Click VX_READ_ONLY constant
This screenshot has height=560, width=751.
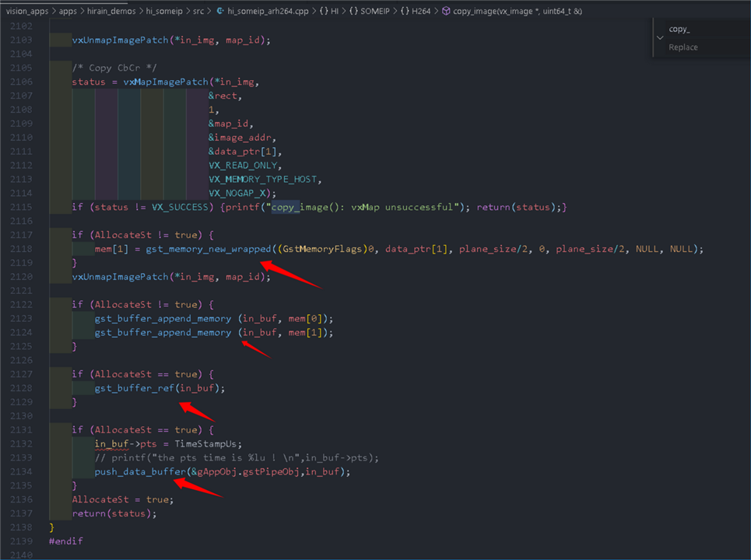244,165
